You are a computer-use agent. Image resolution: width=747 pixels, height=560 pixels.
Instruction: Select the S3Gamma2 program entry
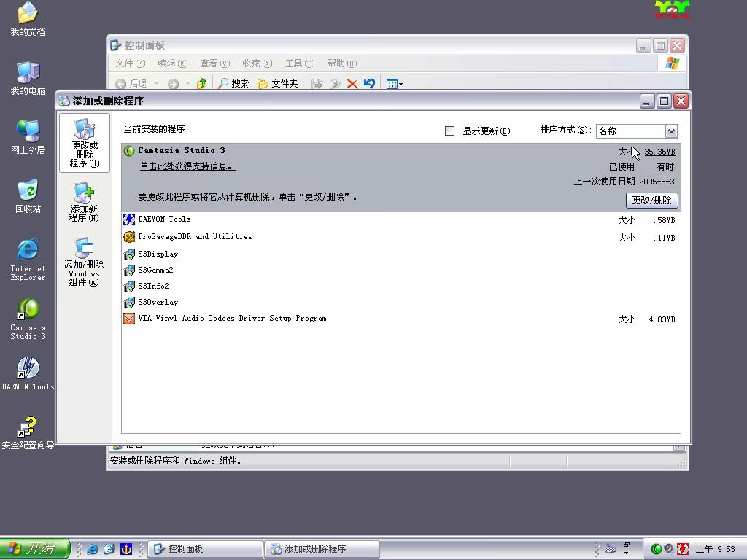coord(401,270)
